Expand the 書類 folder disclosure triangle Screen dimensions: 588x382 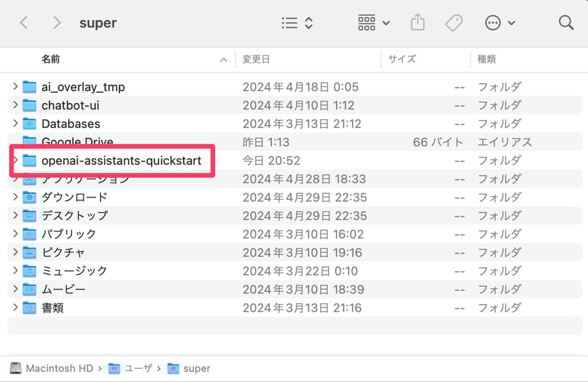pyautogui.click(x=15, y=308)
